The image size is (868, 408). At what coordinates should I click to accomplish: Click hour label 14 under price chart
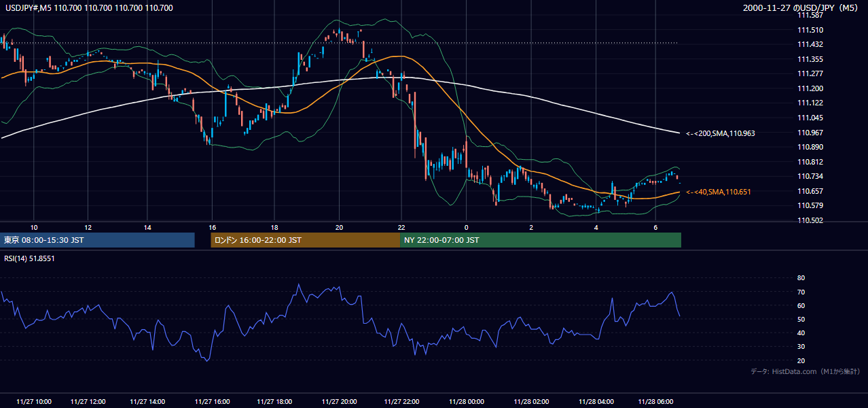tap(147, 227)
